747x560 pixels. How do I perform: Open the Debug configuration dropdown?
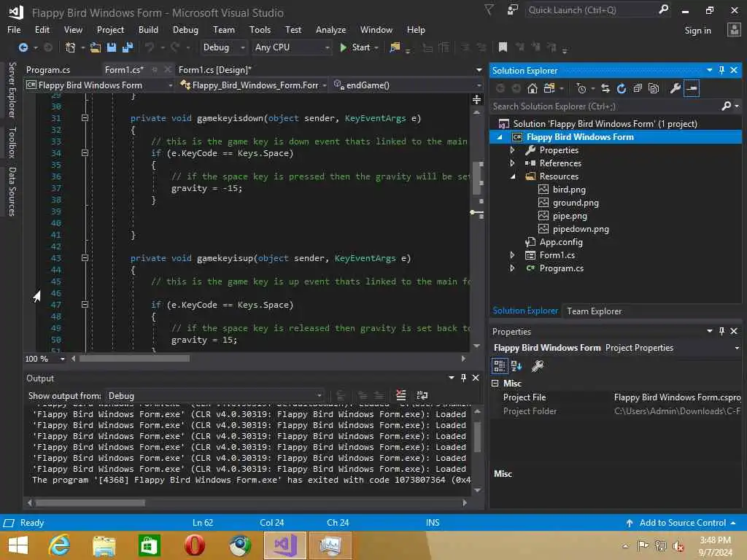pos(223,47)
